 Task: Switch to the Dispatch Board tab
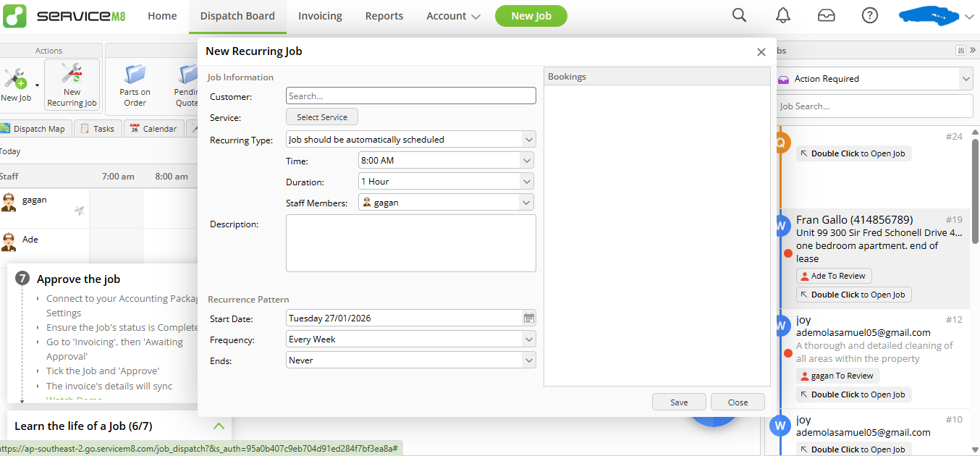point(237,15)
